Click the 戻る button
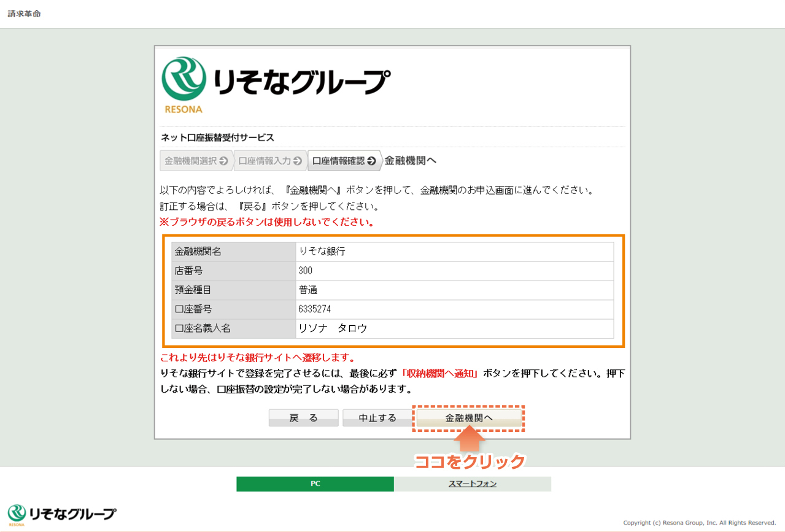The width and height of the screenshot is (785, 532). coord(304,418)
